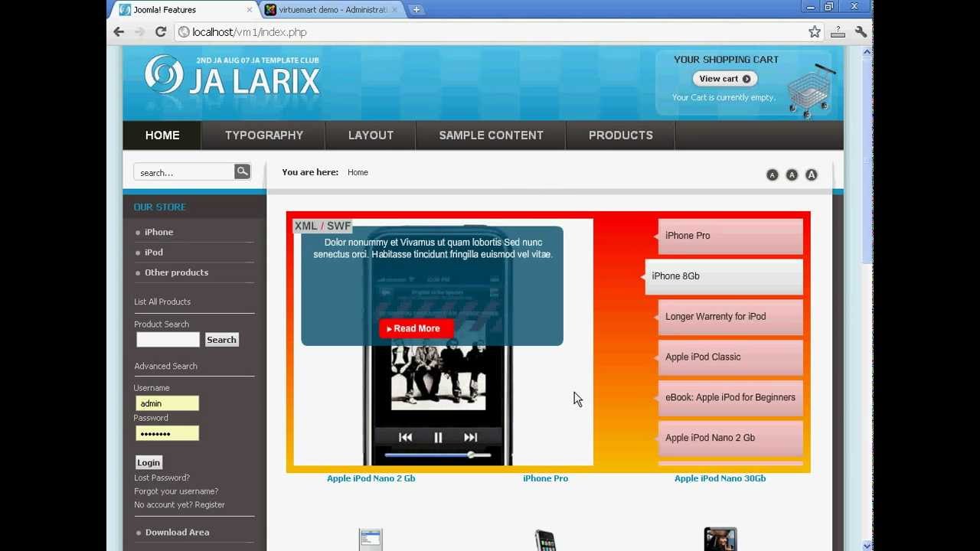Open the Download Area link
Screen dimensions: 980x551
click(177, 533)
